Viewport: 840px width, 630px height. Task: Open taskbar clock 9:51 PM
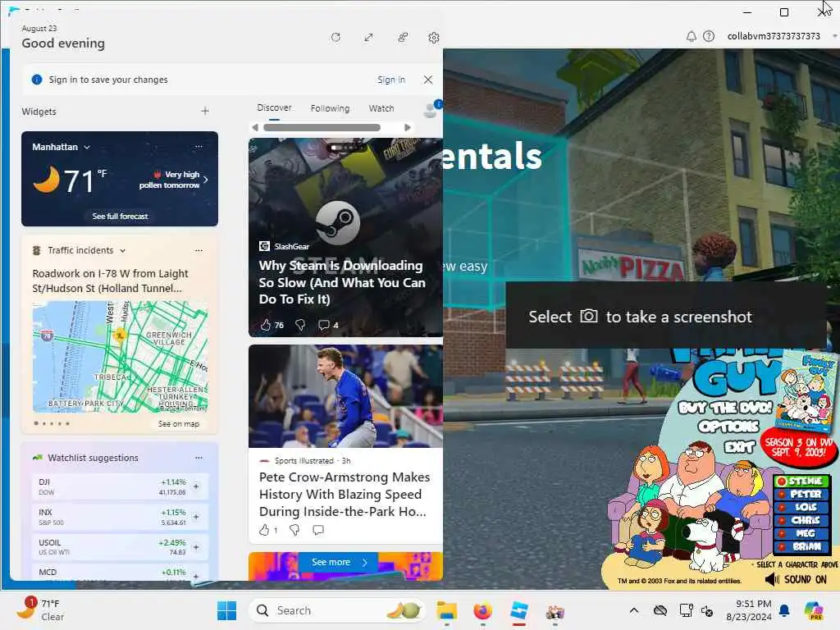tap(749, 610)
